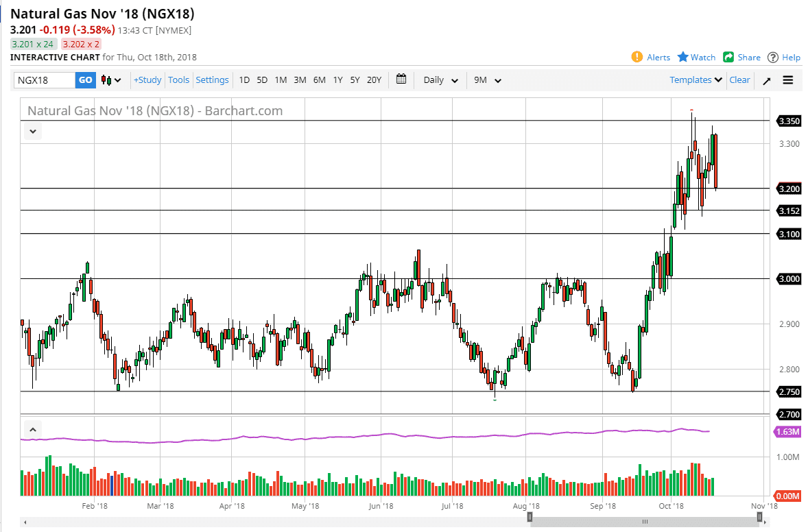
Task: Select the 1D time range
Action: click(x=244, y=80)
